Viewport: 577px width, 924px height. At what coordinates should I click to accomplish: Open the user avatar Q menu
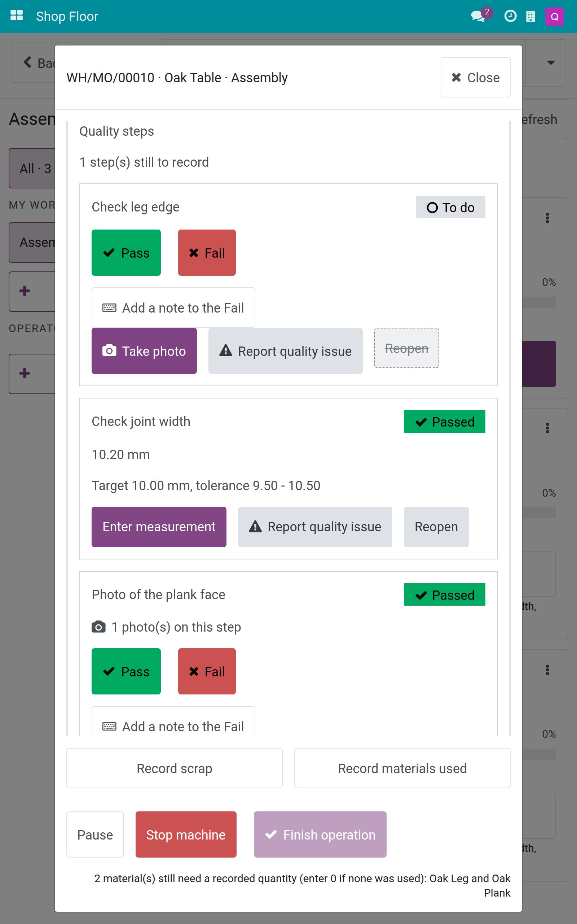554,16
